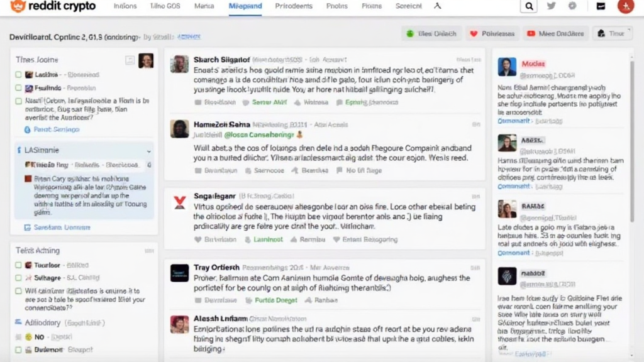Click the heart icon under Sngaleganr post
Screen dimensions: 644x362
197,239
